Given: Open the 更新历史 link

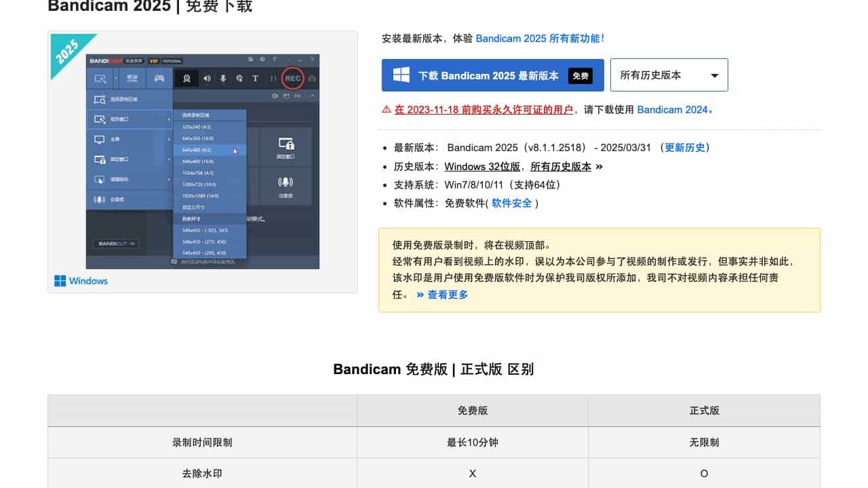Looking at the screenshot, I should [685, 148].
